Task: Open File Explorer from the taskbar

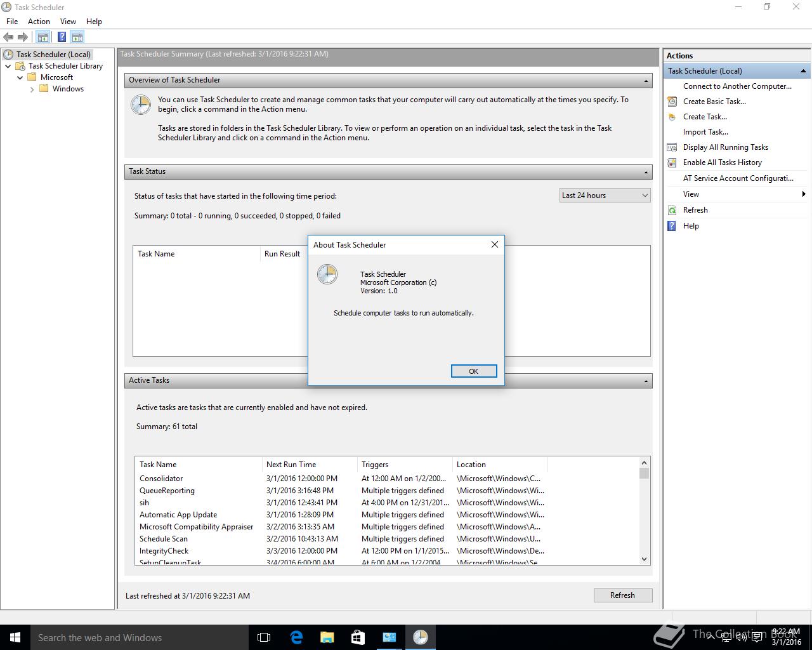Action: pyautogui.click(x=327, y=637)
